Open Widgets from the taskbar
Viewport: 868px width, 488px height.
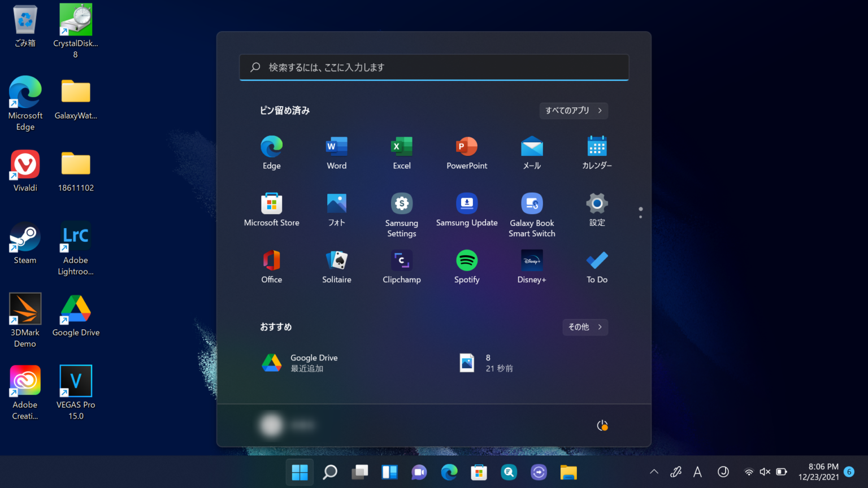[x=389, y=472]
